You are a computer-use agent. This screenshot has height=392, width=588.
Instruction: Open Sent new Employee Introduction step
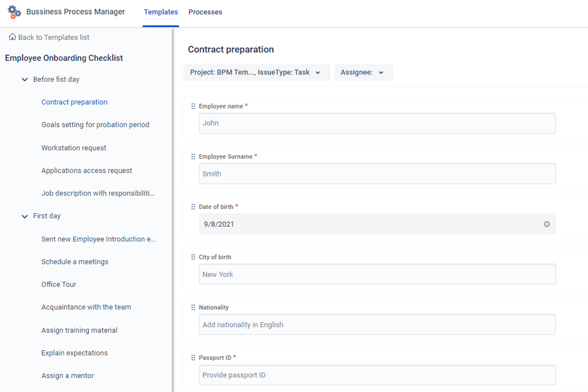pyautogui.click(x=98, y=239)
